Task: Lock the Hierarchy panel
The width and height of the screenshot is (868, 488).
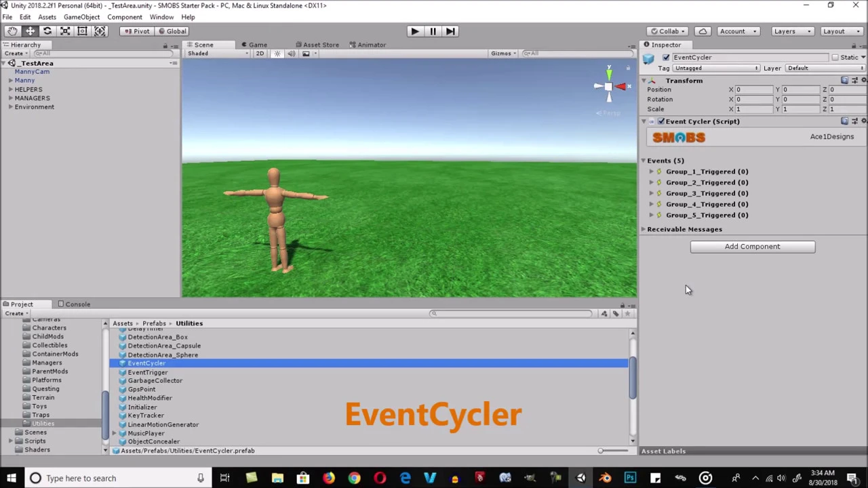Action: [165, 45]
